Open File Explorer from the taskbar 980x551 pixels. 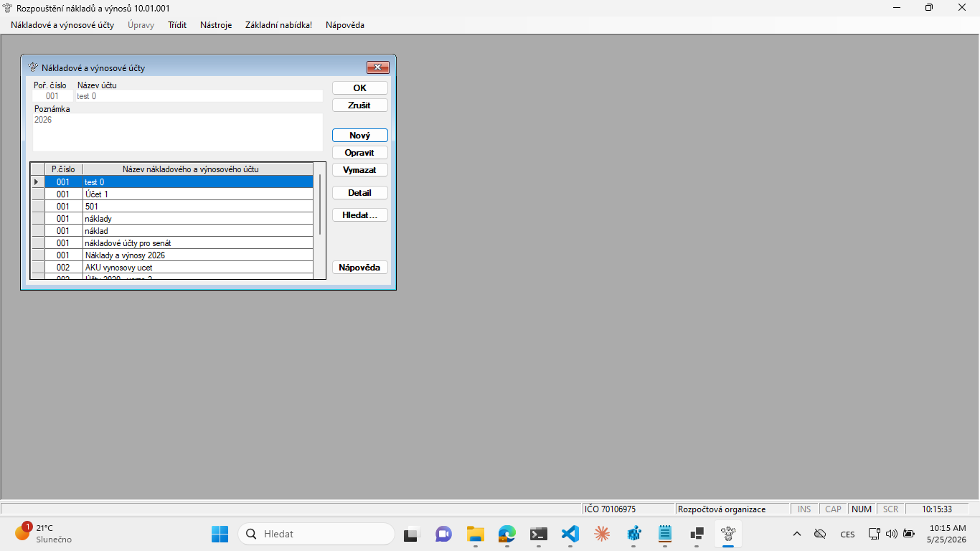click(475, 534)
